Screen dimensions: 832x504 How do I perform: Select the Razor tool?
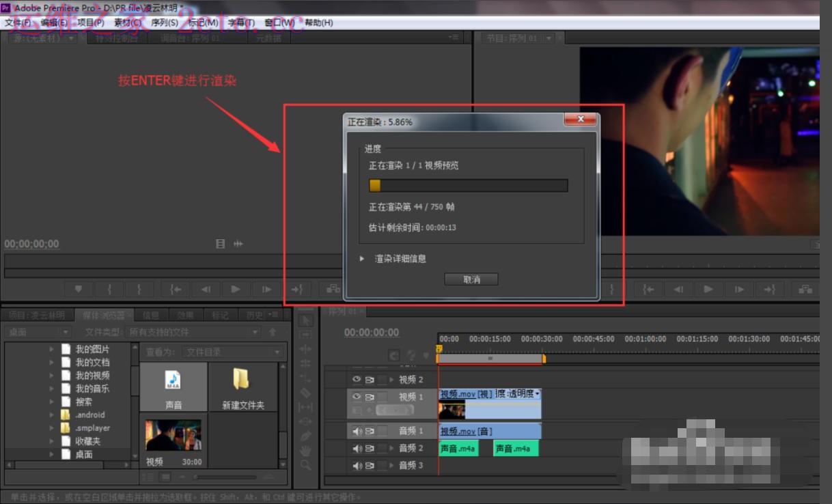pos(305,393)
